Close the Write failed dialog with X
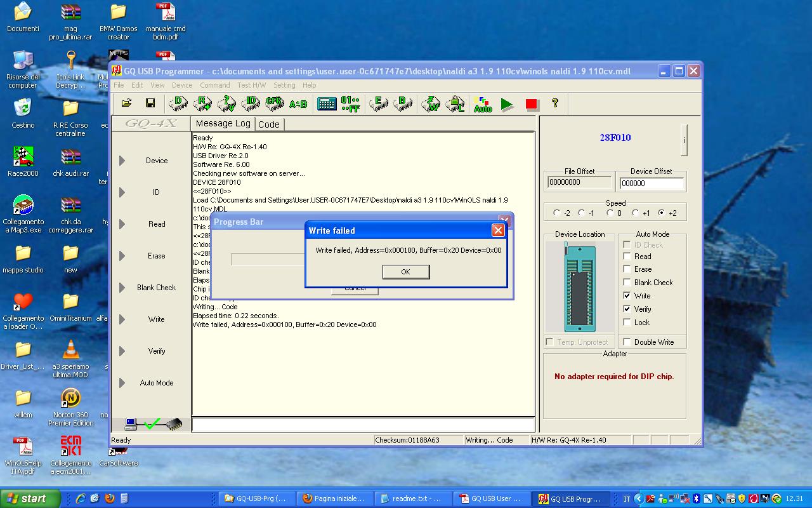This screenshot has height=508, width=812. [x=498, y=231]
